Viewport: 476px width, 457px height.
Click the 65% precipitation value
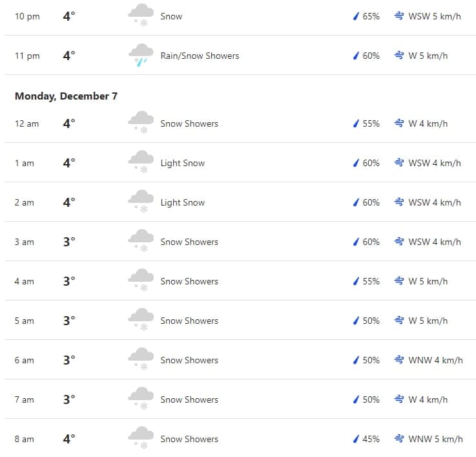[371, 16]
